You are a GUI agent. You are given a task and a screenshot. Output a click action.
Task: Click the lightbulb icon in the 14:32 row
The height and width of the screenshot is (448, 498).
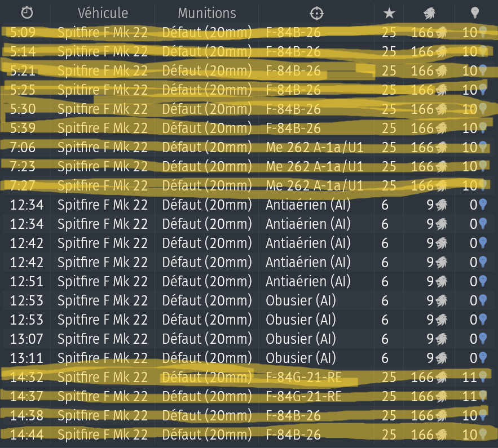482,377
